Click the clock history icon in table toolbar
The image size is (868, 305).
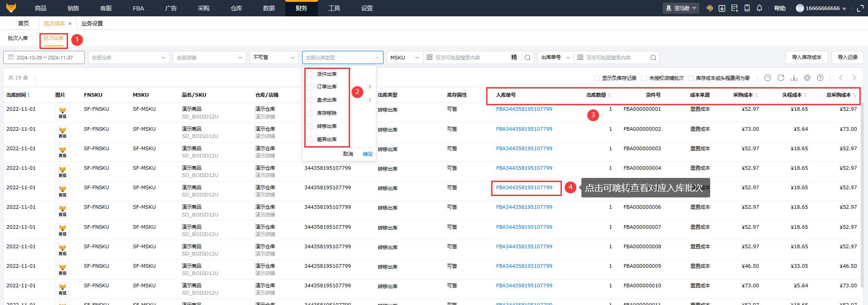(767, 78)
